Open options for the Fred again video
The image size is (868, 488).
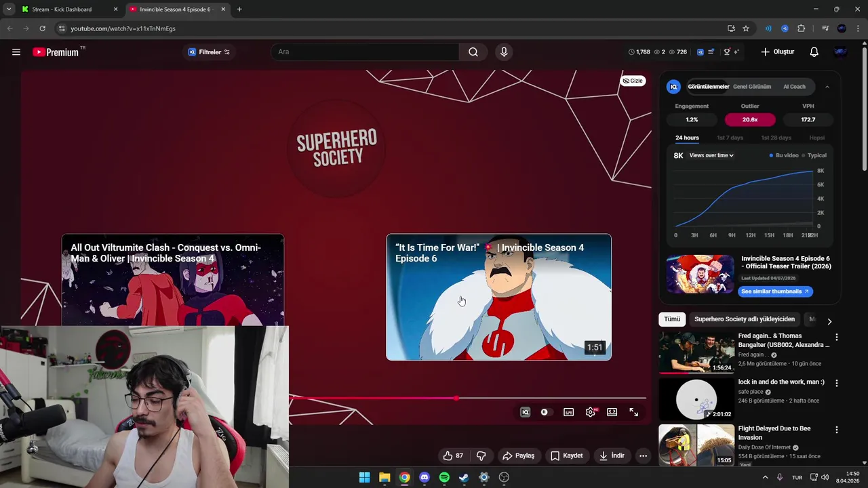pyautogui.click(x=836, y=337)
